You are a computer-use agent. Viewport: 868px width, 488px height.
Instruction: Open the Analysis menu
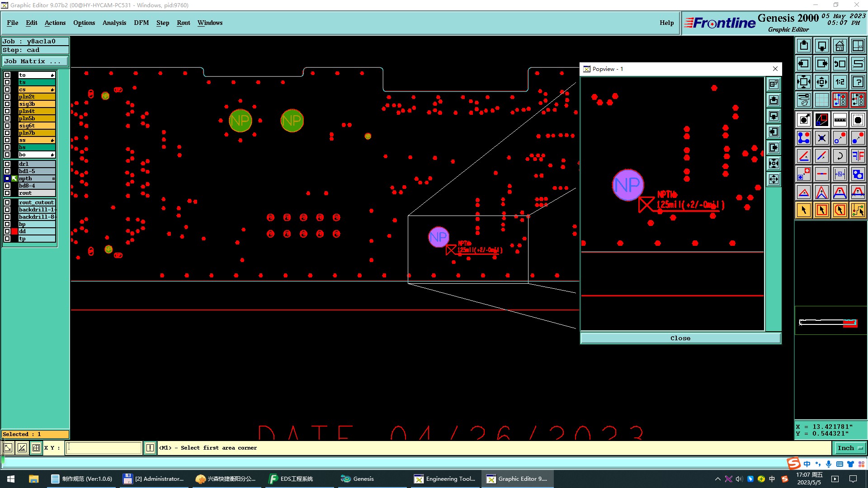tap(114, 23)
